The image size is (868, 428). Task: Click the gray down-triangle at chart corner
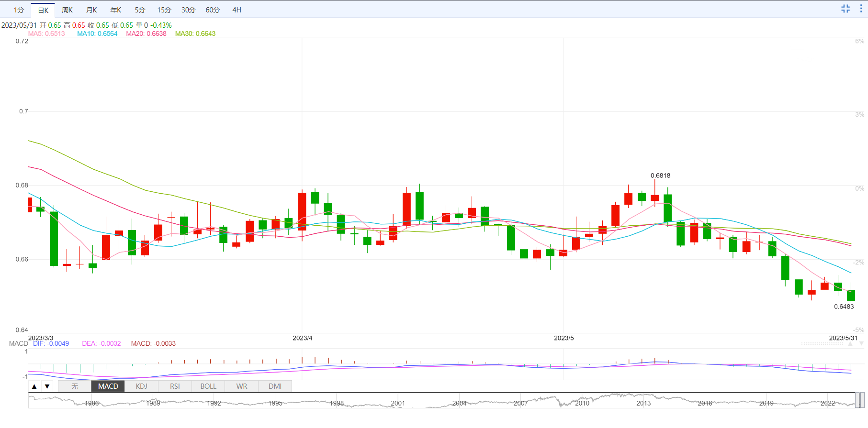click(x=861, y=343)
